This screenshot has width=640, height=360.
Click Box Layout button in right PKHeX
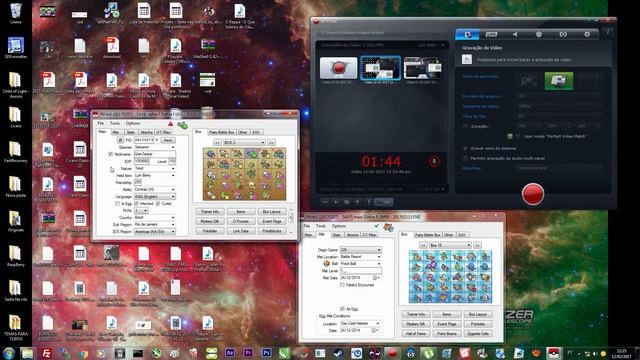[x=478, y=314]
